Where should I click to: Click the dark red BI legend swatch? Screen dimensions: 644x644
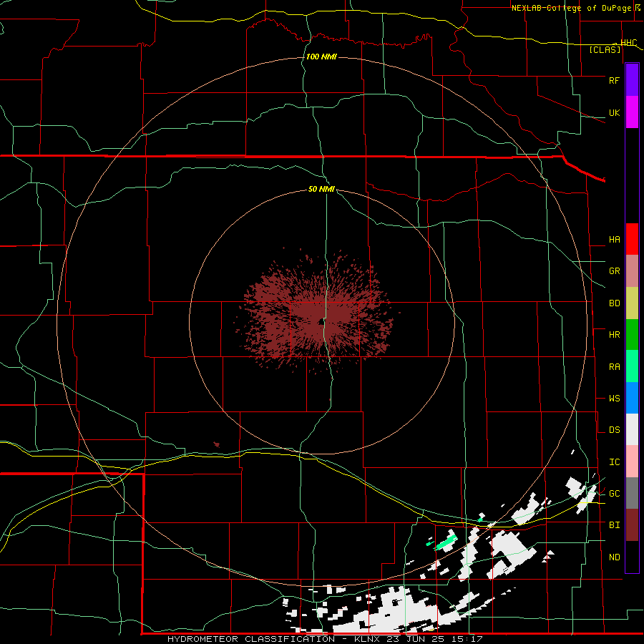click(x=632, y=525)
